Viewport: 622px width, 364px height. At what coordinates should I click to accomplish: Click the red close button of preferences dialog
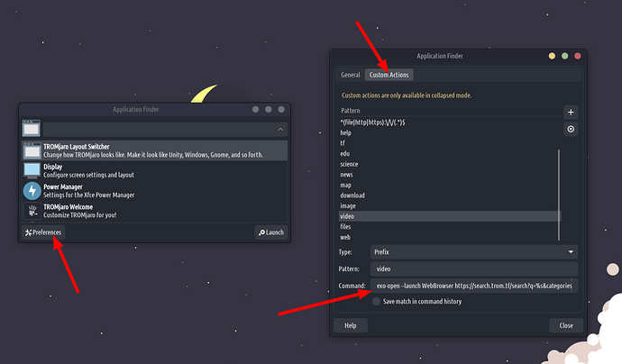(x=578, y=56)
